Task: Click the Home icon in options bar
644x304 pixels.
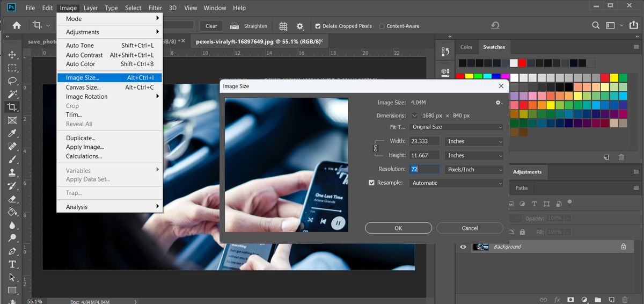Action: (17, 25)
